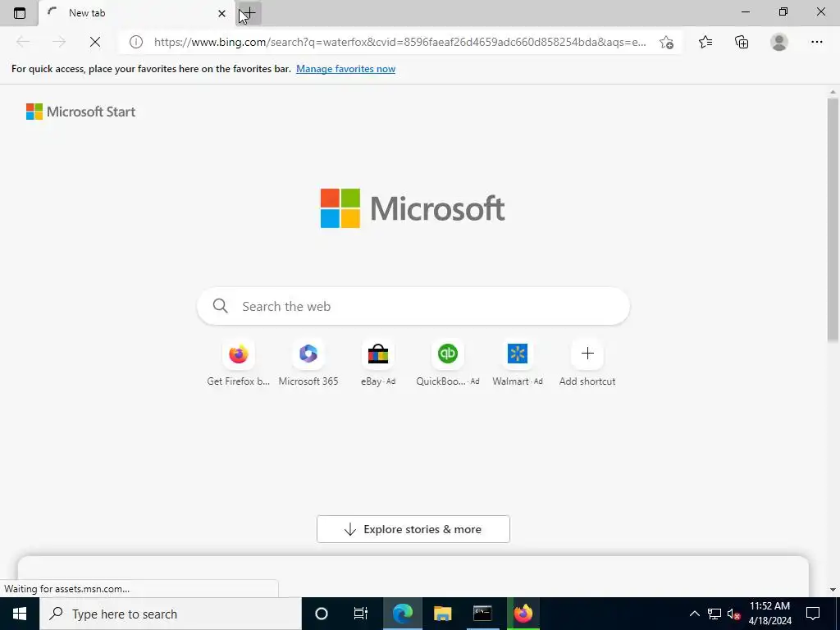
Task: Open File Explorer from taskbar
Action: (442, 614)
